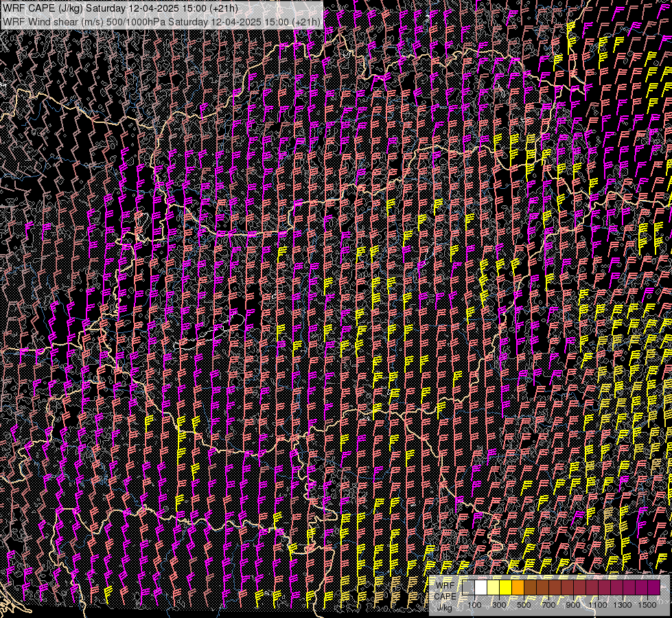
Task: Click the gray first swatch in the legend
Action: coord(468,588)
